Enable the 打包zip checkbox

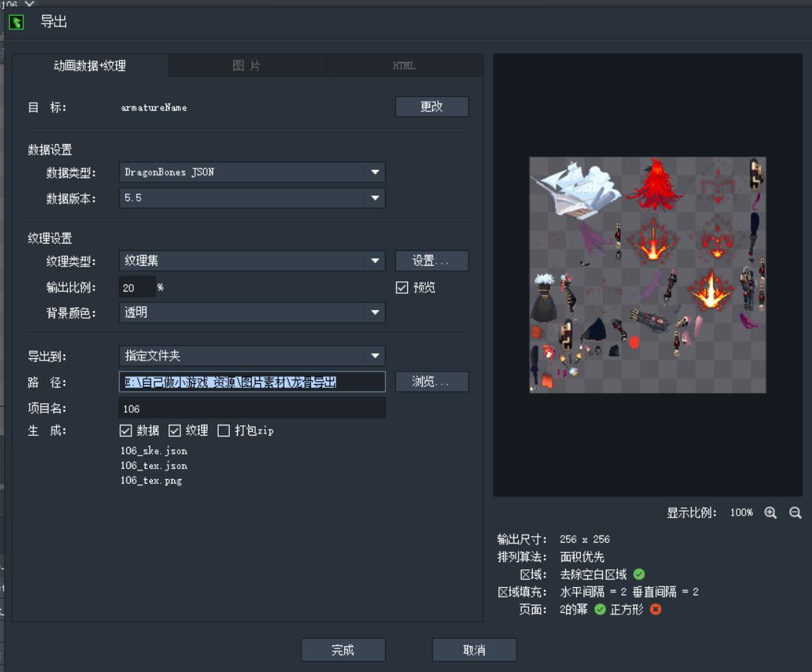click(x=224, y=431)
